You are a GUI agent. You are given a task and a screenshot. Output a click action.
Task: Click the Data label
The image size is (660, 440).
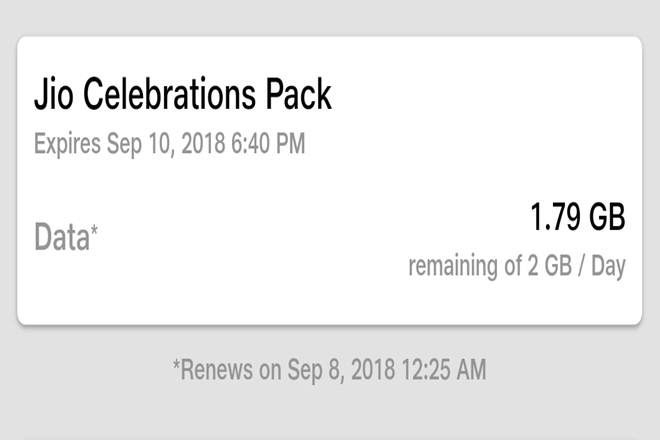[61, 237]
